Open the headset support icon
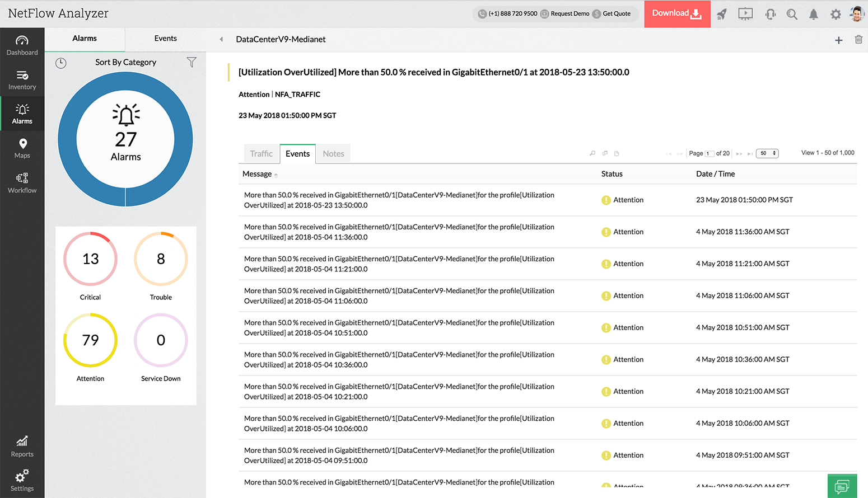This screenshot has height=498, width=868. click(771, 14)
